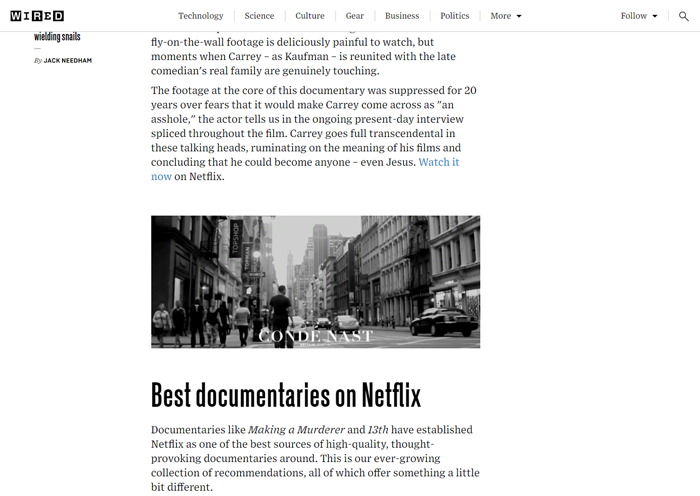Go to the Technology section

[200, 16]
